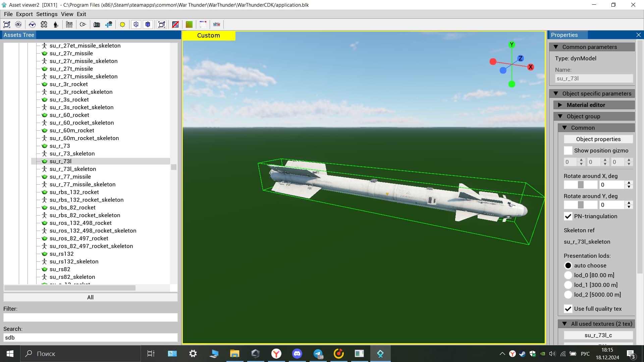Enable the Show position gizmo checkbox
Screen dimensions: 644x362
(x=568, y=150)
